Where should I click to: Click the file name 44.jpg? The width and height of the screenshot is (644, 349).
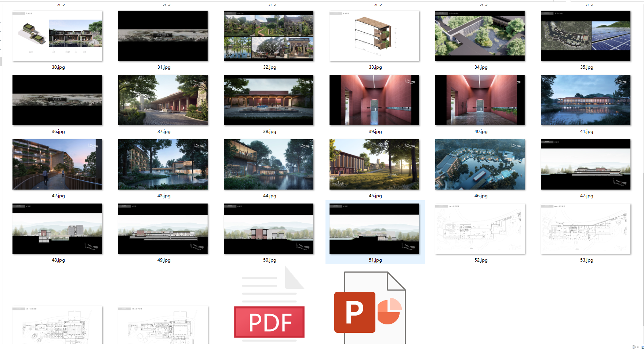[270, 196]
